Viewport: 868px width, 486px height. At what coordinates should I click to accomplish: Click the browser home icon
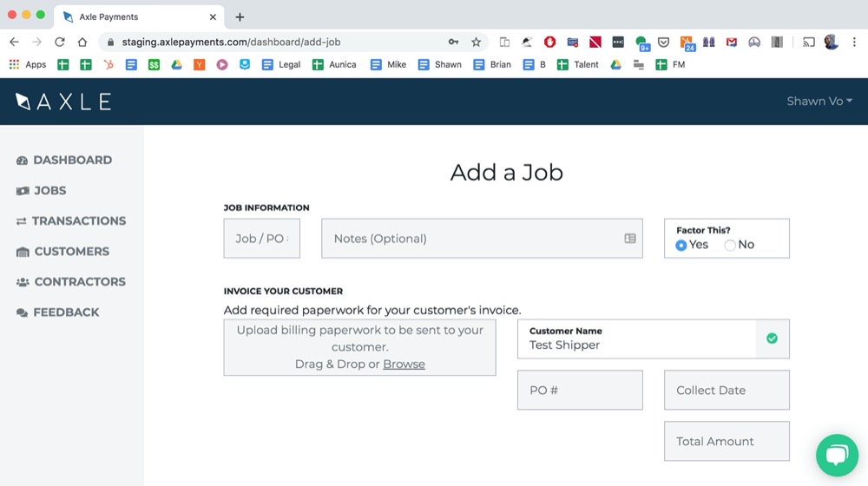click(82, 42)
